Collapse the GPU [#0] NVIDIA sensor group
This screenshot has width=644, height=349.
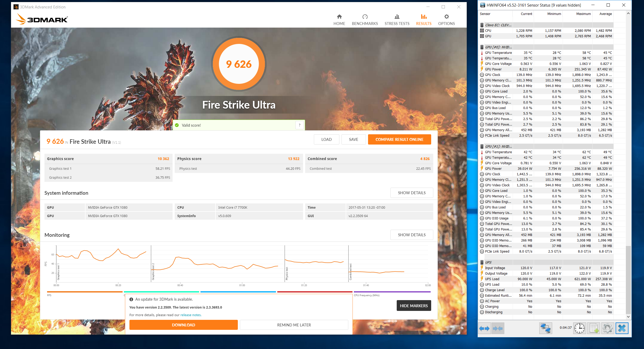(x=498, y=47)
